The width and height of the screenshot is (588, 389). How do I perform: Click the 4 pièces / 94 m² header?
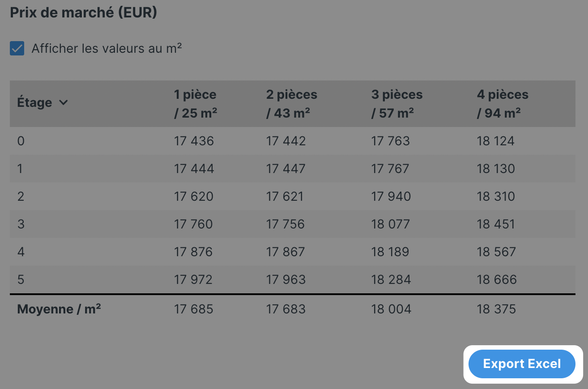[x=503, y=104]
